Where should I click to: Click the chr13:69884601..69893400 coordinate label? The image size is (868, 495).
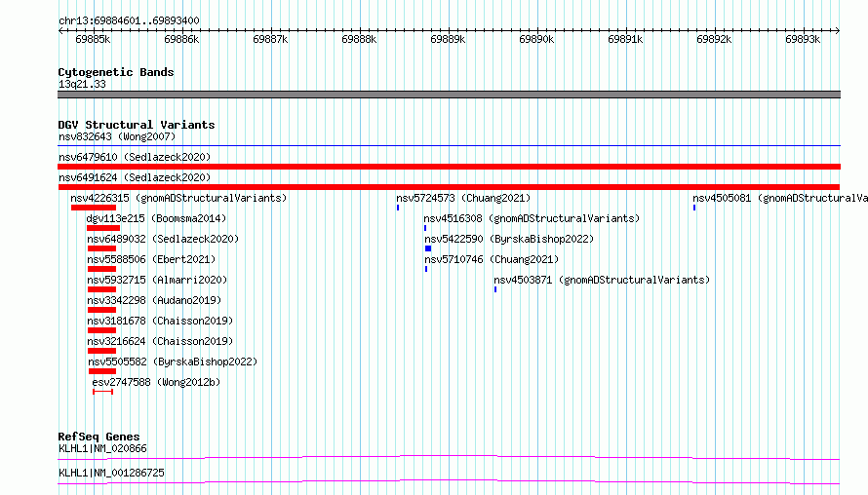(129, 20)
